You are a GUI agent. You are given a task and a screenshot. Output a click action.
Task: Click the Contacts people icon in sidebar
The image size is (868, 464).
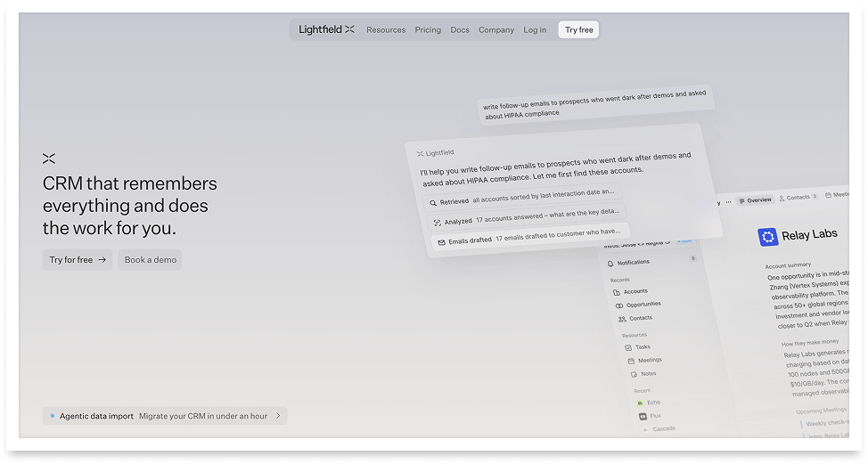tap(622, 319)
